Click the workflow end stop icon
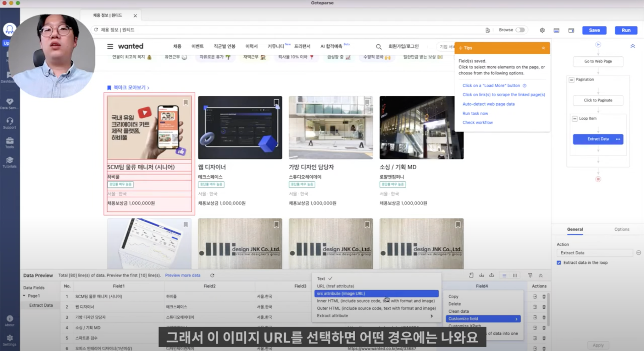 pos(598,179)
